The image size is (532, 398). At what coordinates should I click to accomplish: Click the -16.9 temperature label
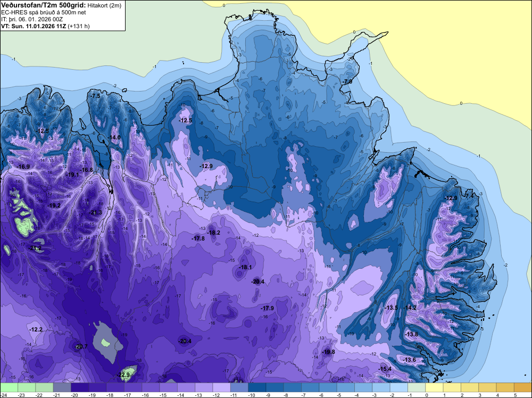click(23, 167)
